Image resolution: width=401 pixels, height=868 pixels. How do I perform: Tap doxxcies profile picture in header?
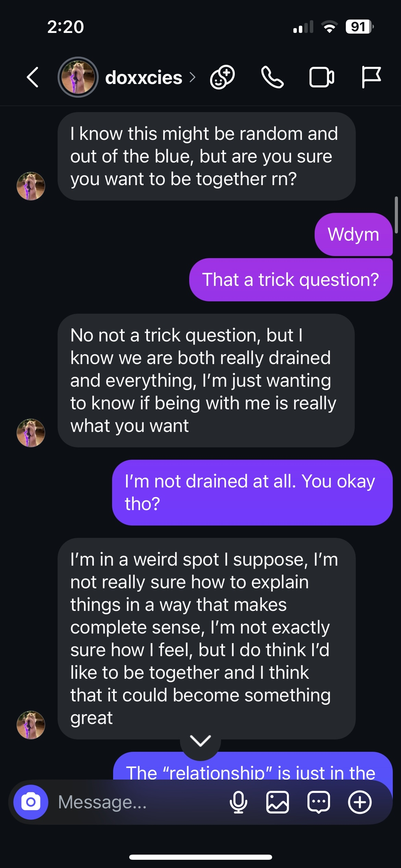(x=78, y=77)
